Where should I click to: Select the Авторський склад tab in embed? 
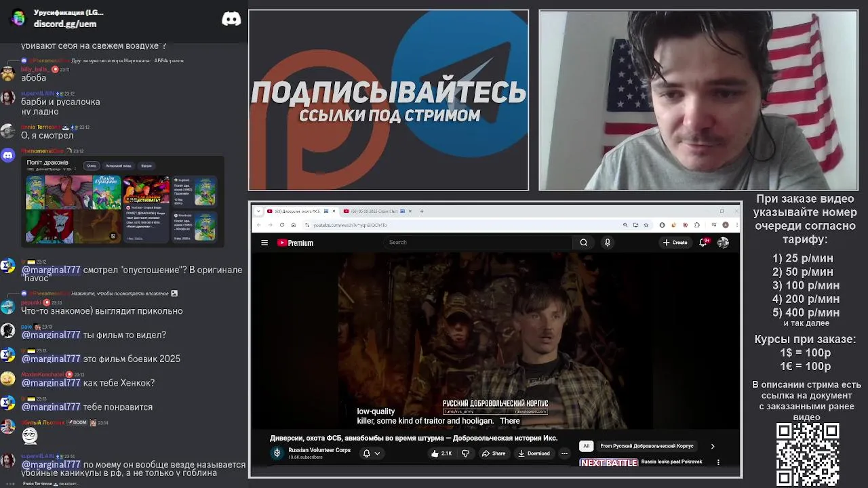[x=118, y=165]
